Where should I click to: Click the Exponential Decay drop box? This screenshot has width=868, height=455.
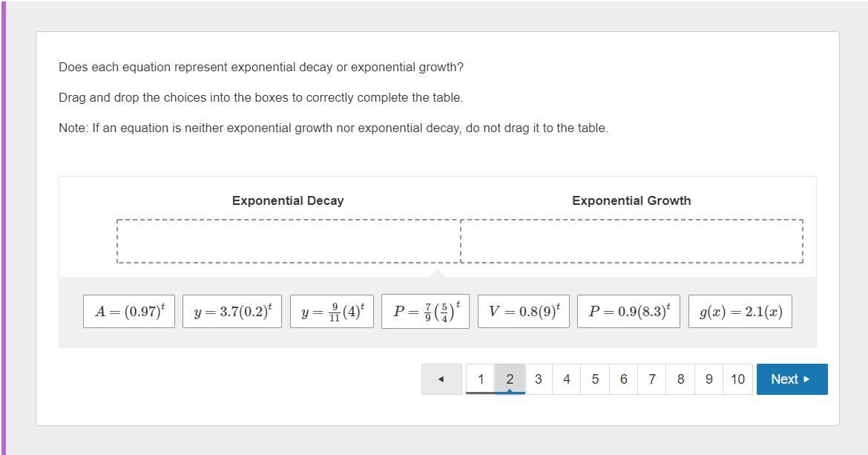[289, 241]
